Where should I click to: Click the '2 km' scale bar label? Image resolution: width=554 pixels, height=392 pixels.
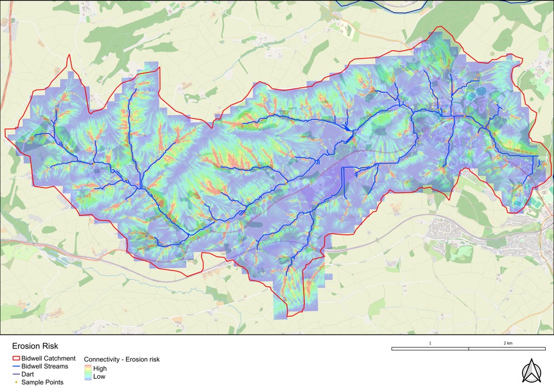[x=507, y=343]
